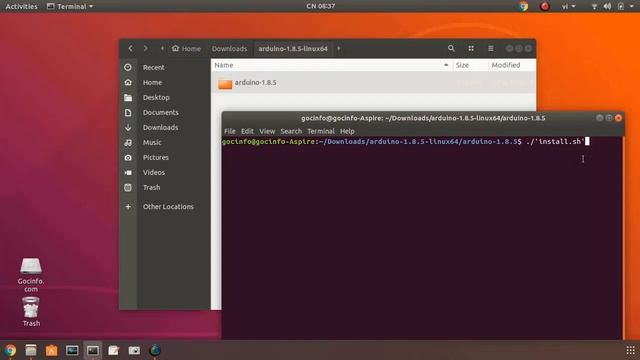
Task: Open the top bar clock calendar
Action: pos(320,6)
